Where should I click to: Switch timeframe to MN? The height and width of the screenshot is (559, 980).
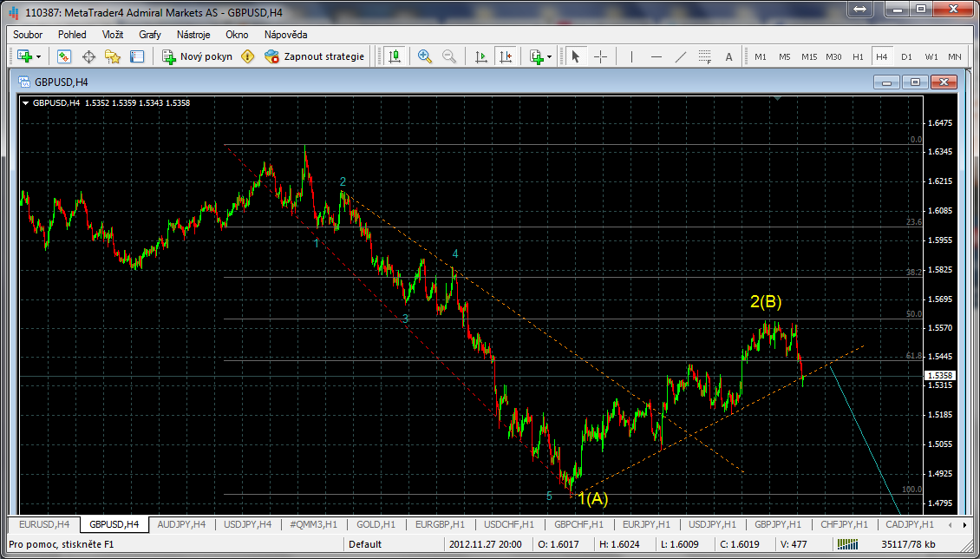[954, 56]
